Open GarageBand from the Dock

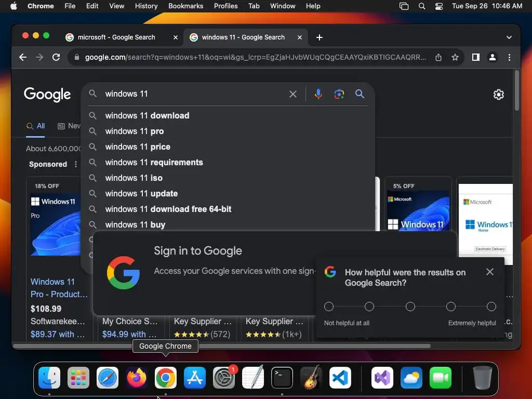(x=311, y=377)
